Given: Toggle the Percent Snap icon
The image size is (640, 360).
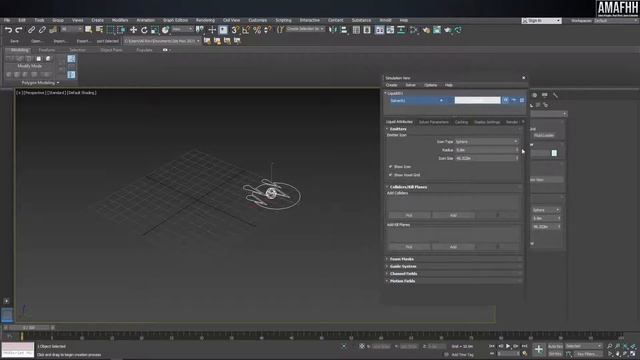Looking at the screenshot, I should click(257, 30).
